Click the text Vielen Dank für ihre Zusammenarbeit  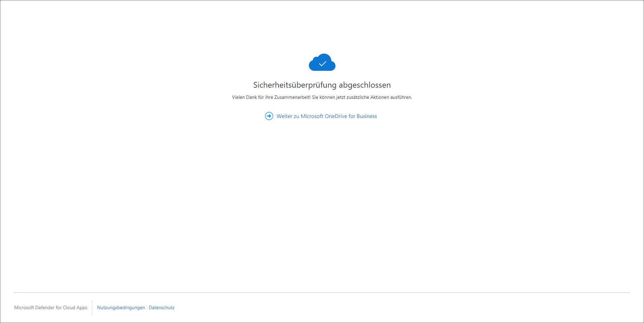(x=271, y=97)
